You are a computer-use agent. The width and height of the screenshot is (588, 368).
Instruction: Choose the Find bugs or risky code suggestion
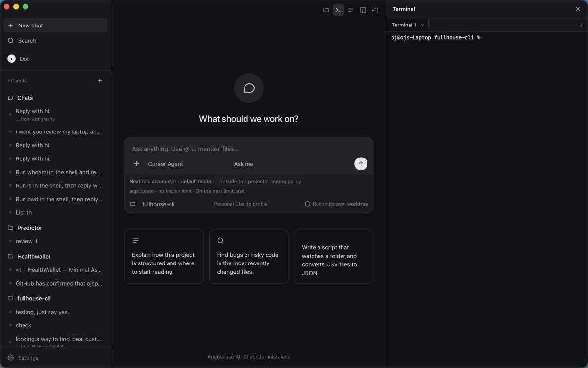(249, 257)
